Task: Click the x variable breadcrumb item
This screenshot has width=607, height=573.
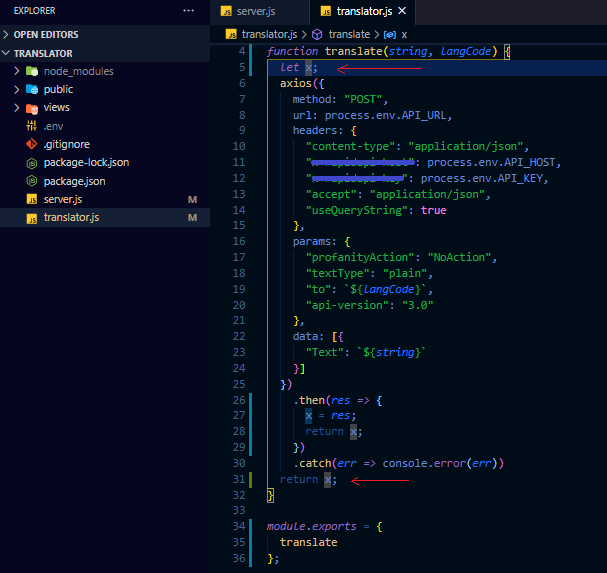Action: point(404,33)
